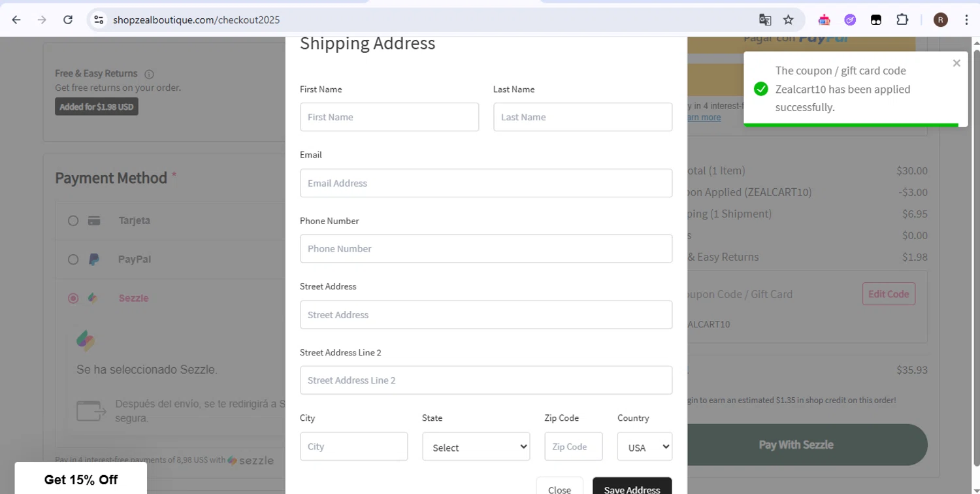
Task: Click the large Sezzle logo below radio
Action: [x=86, y=340]
